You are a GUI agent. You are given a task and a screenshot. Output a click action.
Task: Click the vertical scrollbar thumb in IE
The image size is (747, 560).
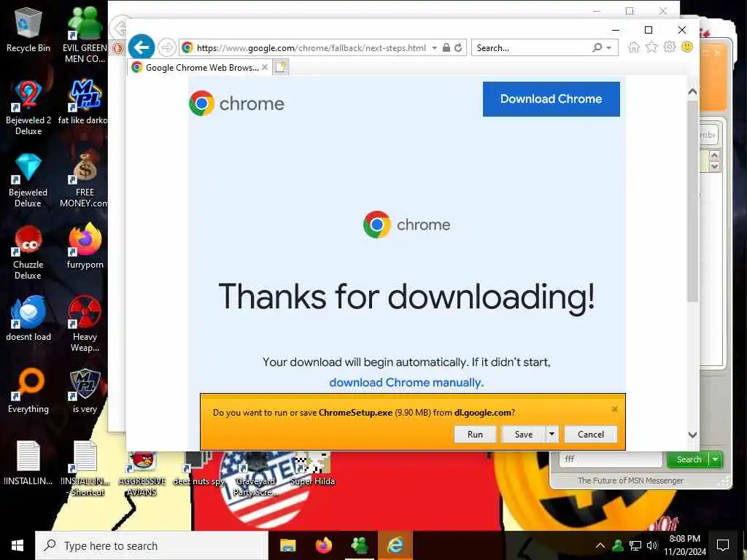(693, 200)
